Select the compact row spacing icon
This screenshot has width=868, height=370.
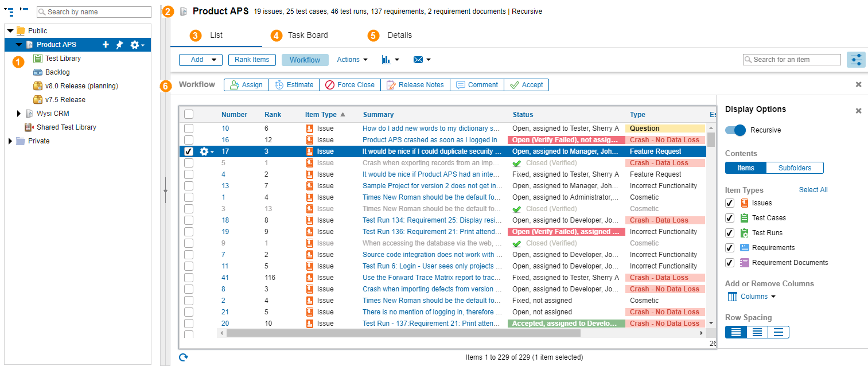pyautogui.click(x=736, y=332)
